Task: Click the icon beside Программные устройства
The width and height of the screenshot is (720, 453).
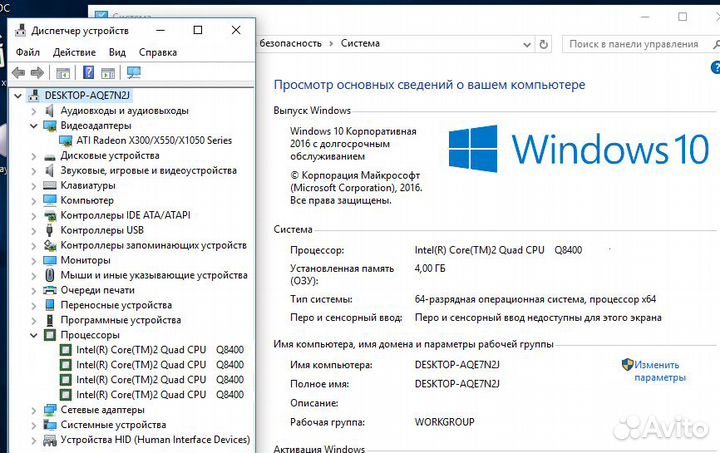Action: 50,320
